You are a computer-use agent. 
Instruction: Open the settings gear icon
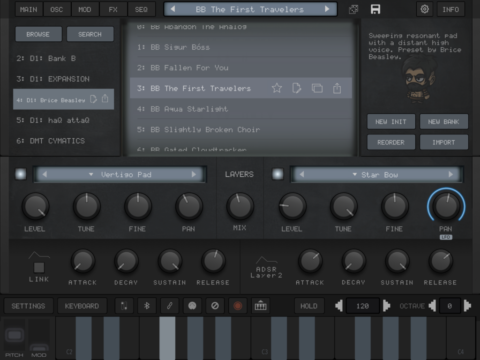pyautogui.click(x=425, y=9)
